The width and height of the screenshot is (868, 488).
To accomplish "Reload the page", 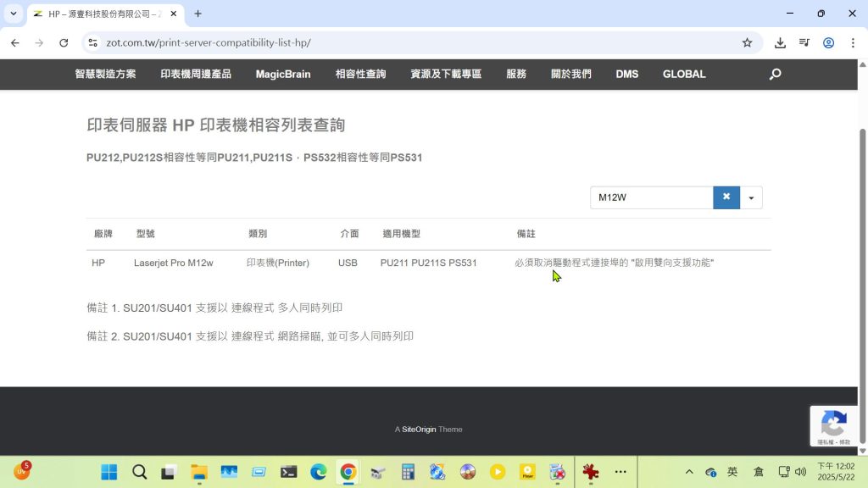I will (x=64, y=42).
